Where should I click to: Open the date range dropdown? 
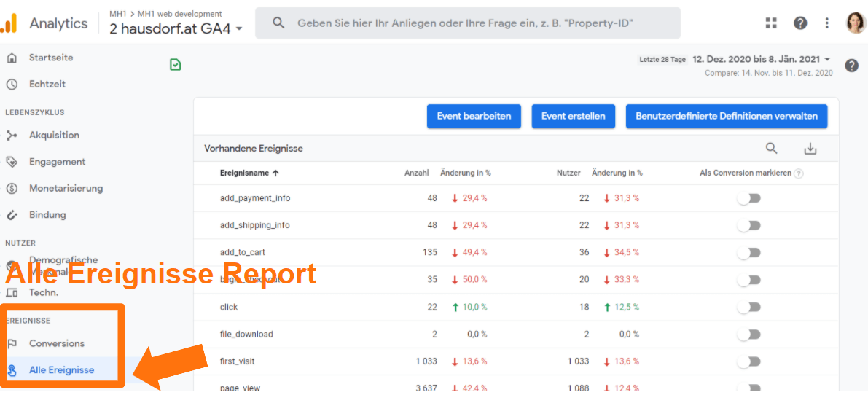coord(762,59)
